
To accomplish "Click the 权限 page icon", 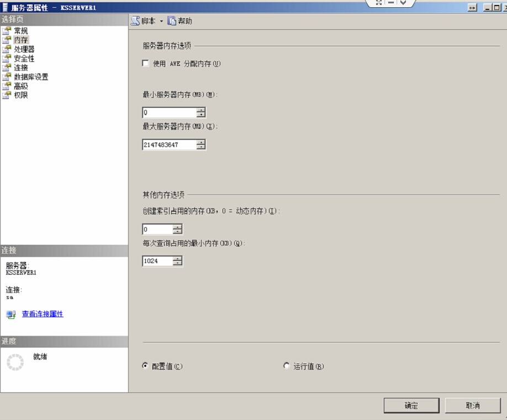I will pos(7,95).
